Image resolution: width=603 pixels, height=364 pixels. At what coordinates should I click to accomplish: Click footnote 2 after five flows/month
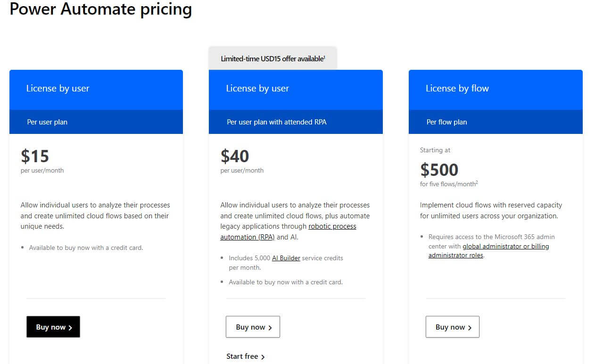pyautogui.click(x=477, y=182)
